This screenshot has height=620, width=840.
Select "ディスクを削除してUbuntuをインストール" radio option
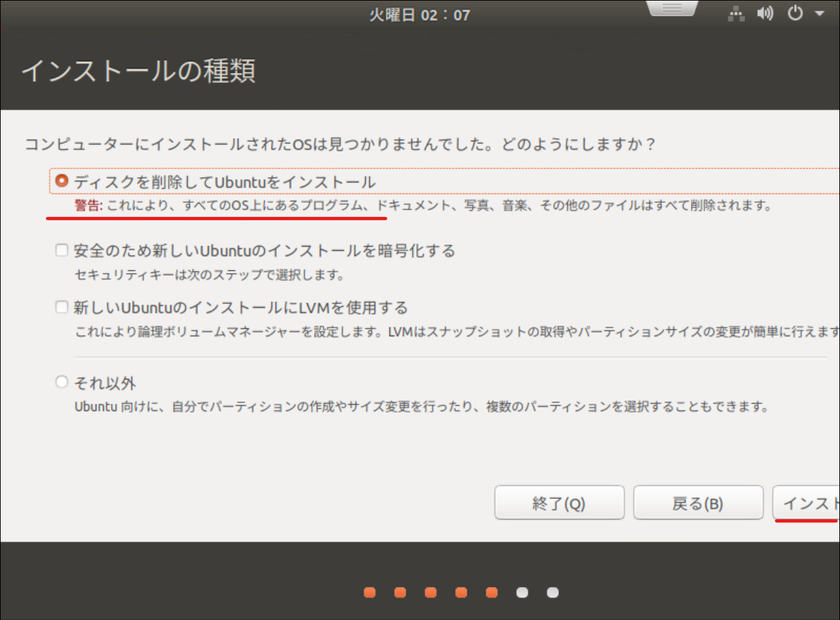click(x=62, y=181)
